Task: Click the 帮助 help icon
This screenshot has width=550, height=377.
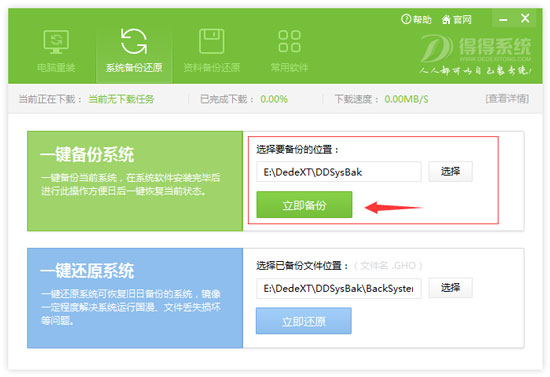Action: click(416, 19)
